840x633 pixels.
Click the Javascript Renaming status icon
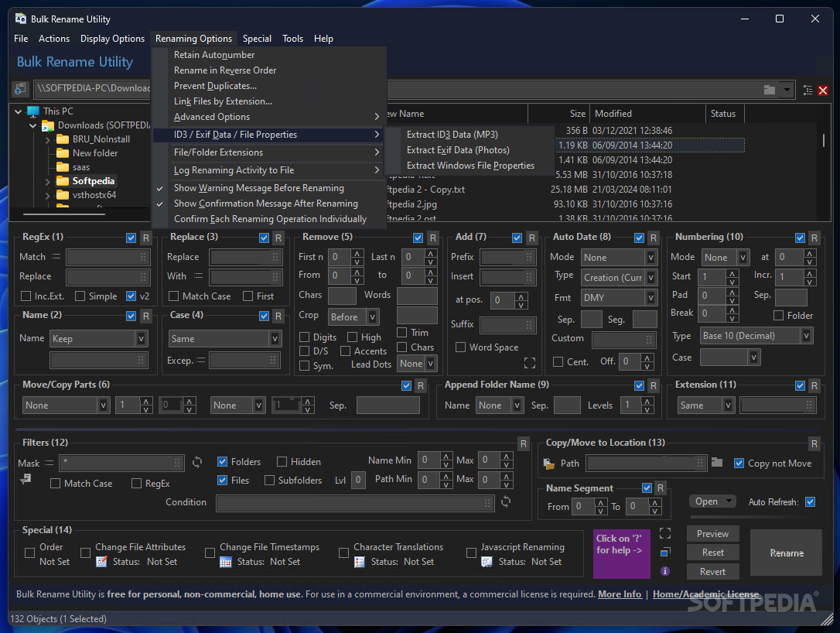pyautogui.click(x=487, y=562)
